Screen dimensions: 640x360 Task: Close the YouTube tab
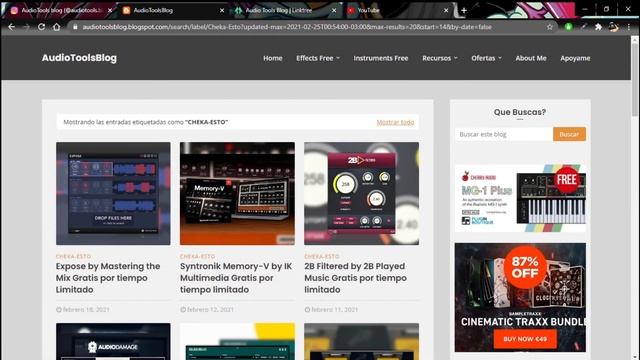(446, 11)
